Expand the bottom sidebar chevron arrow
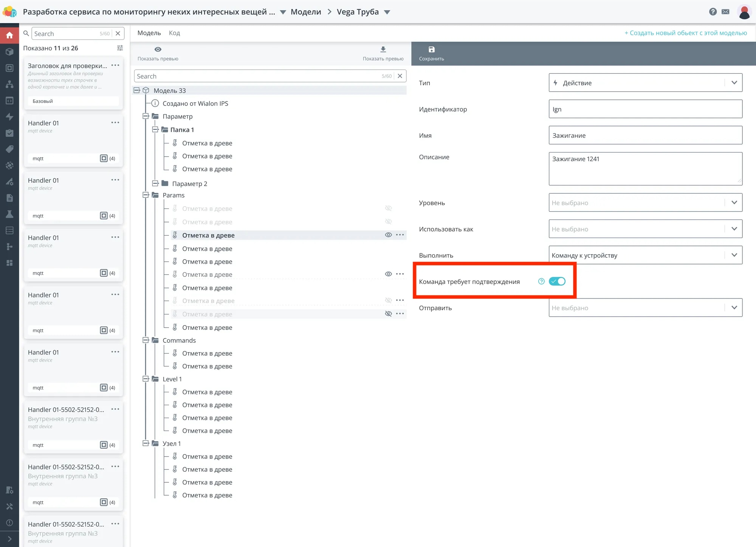The image size is (756, 547). [9, 539]
